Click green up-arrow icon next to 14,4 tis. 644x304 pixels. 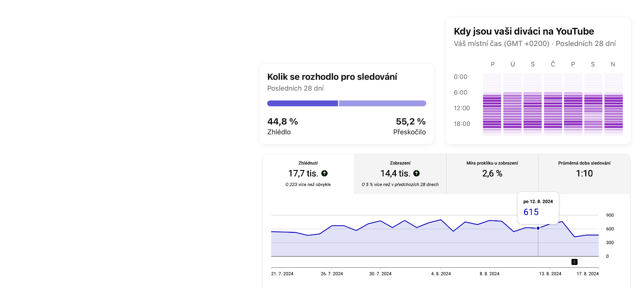417,173
